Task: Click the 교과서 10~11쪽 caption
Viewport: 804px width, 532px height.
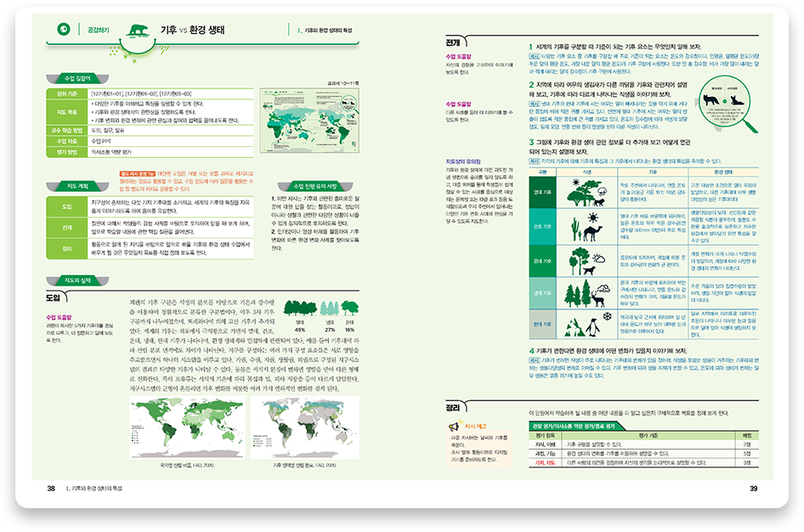Action: [343, 83]
